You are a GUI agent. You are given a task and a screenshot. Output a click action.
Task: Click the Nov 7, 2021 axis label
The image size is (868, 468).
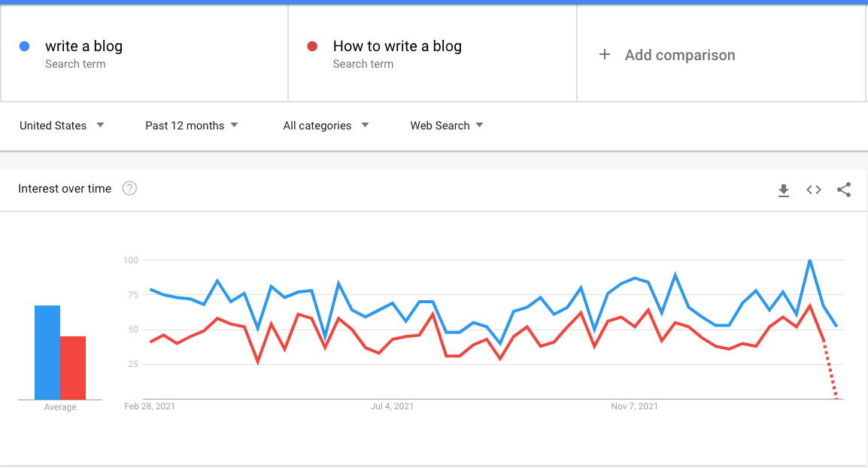click(634, 406)
